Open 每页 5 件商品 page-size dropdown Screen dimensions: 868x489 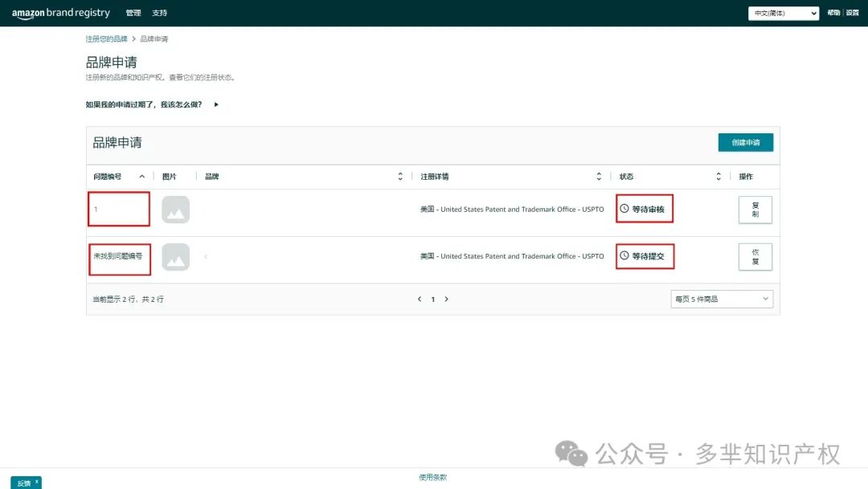coord(722,300)
